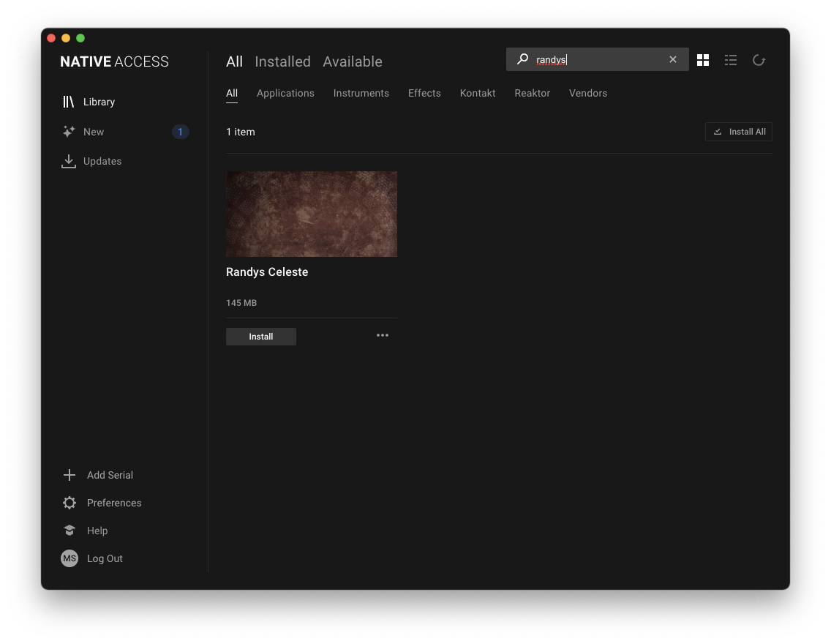Click the MS account avatar
The image size is (831, 644).
(x=69, y=558)
